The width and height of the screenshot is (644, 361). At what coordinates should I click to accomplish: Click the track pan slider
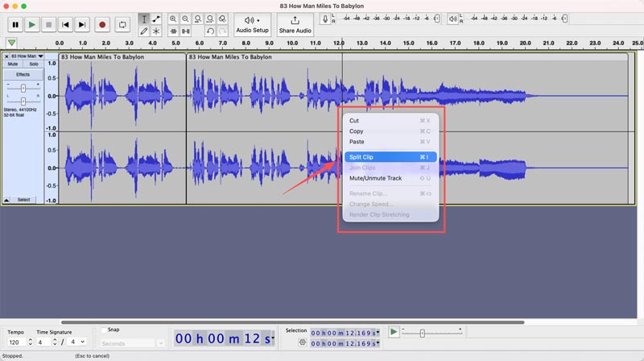click(x=23, y=101)
